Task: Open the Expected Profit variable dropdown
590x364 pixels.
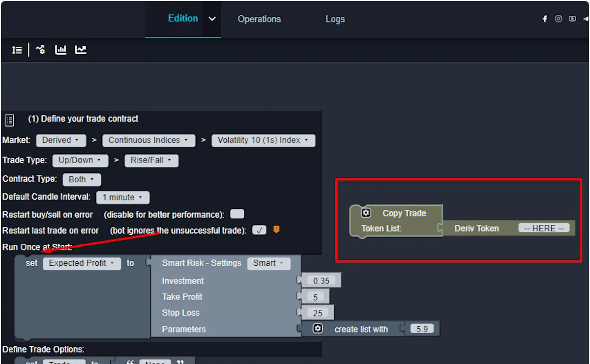Action: pos(82,263)
